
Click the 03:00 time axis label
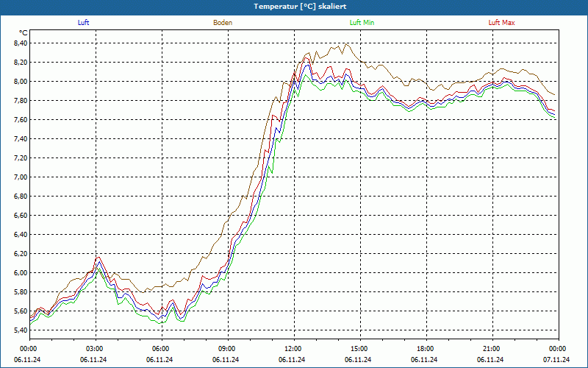click(x=96, y=349)
